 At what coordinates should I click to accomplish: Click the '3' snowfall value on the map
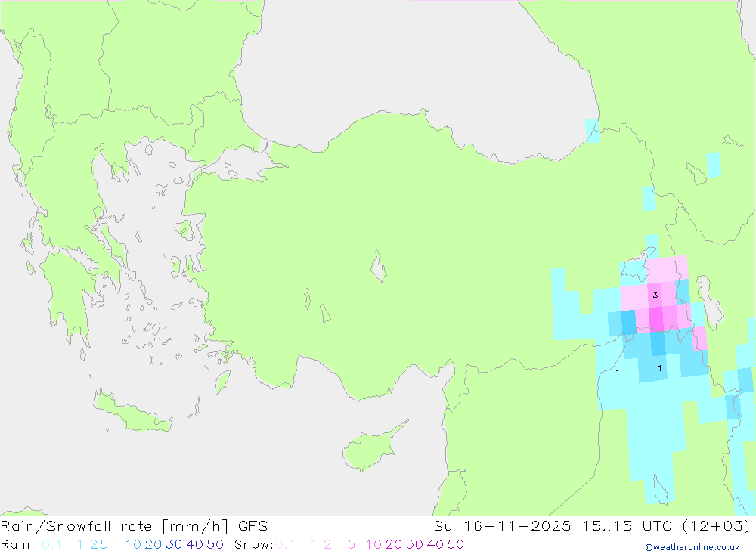[655, 295]
